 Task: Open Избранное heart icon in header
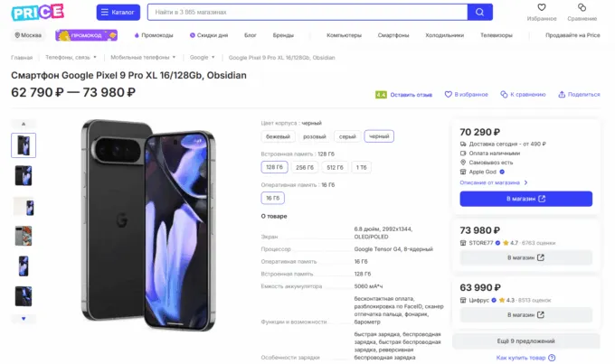point(541,9)
